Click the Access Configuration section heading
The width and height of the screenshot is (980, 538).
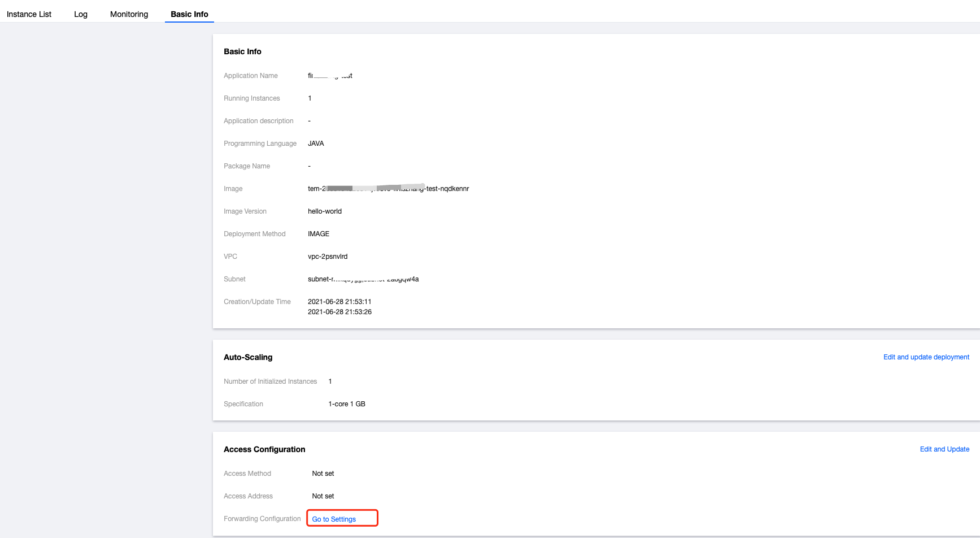coord(264,449)
